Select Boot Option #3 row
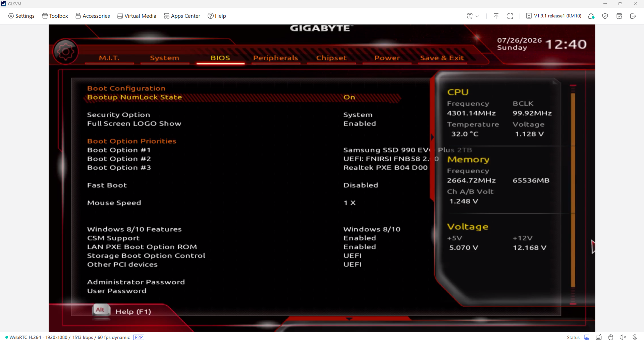This screenshot has width=644, height=346. (x=119, y=167)
